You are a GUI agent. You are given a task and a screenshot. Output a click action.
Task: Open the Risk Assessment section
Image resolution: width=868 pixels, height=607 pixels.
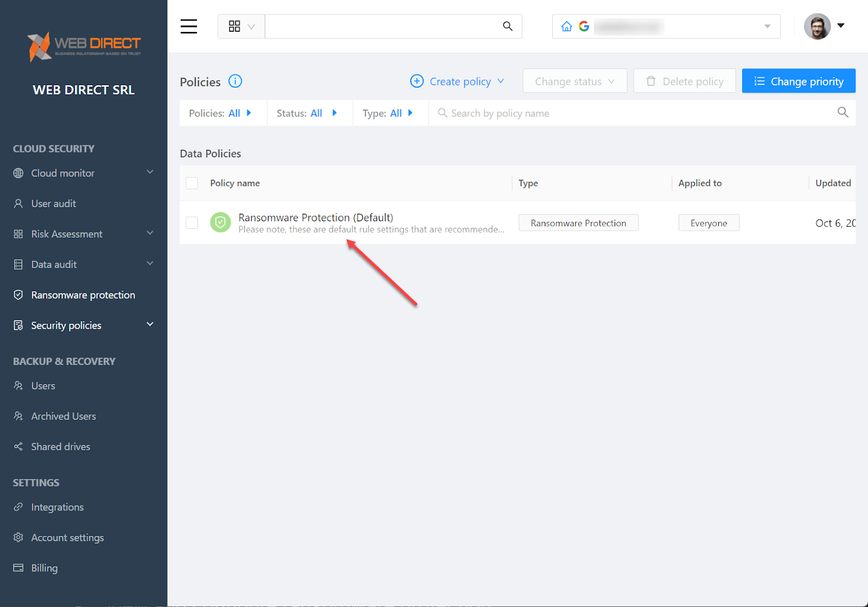click(x=66, y=234)
